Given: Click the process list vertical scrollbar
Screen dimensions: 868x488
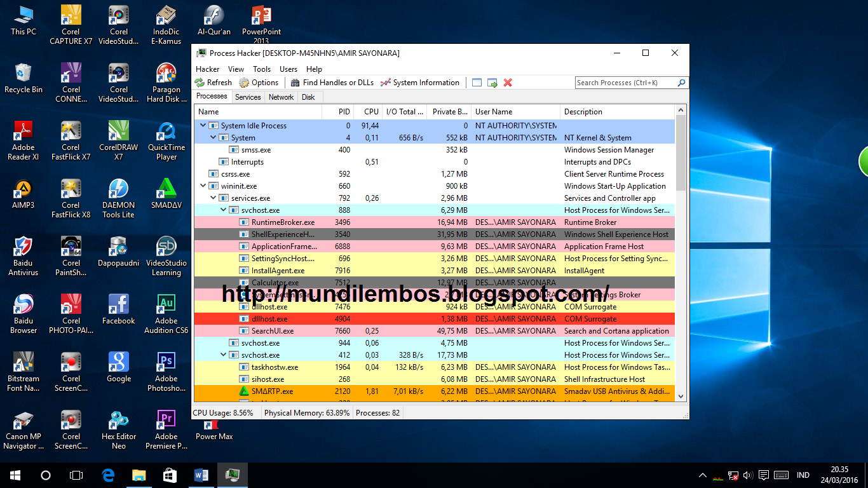Looking at the screenshot, I should coord(681,152).
